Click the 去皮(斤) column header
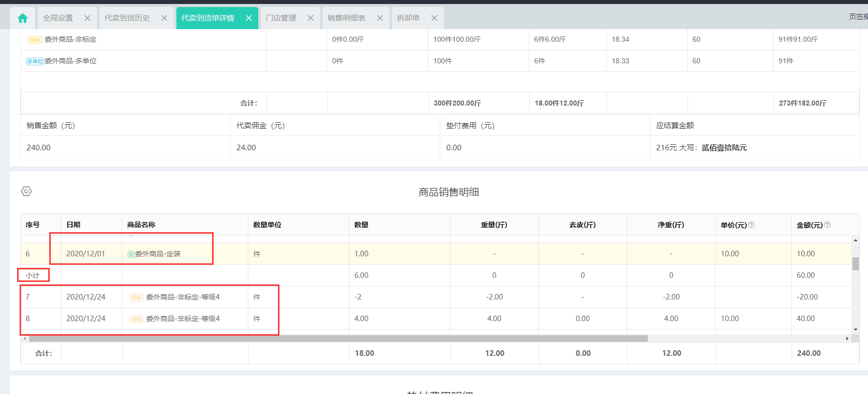Viewport: 868px width, 394px height. coord(583,225)
